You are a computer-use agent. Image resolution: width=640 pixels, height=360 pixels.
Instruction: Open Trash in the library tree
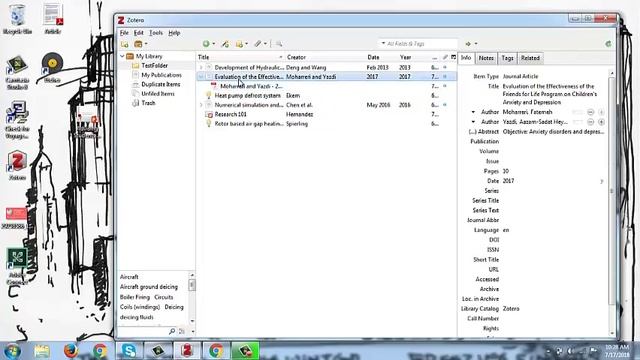click(x=148, y=103)
